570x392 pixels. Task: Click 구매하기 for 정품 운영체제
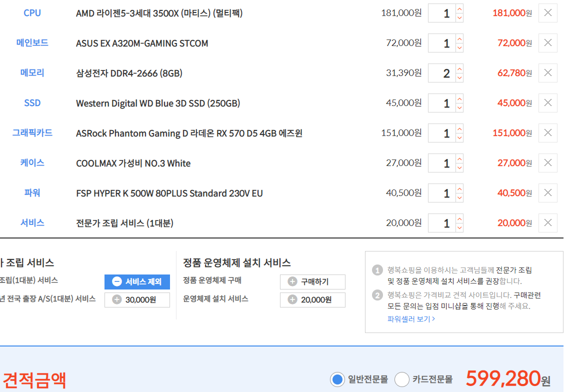click(x=312, y=282)
